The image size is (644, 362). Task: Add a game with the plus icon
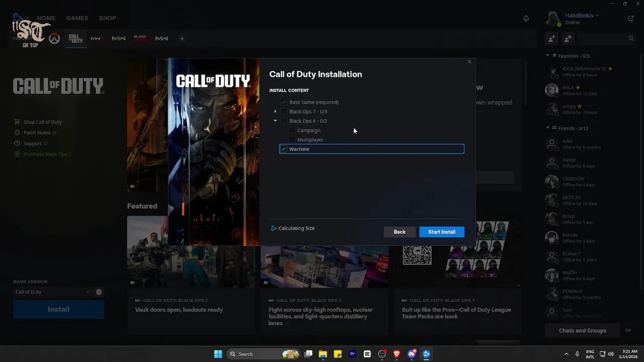pyautogui.click(x=182, y=39)
